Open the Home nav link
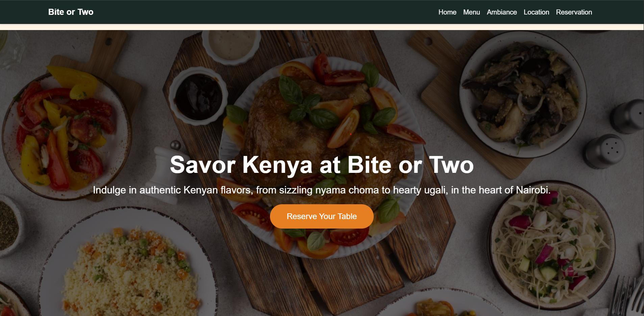644x316 pixels. point(447,12)
